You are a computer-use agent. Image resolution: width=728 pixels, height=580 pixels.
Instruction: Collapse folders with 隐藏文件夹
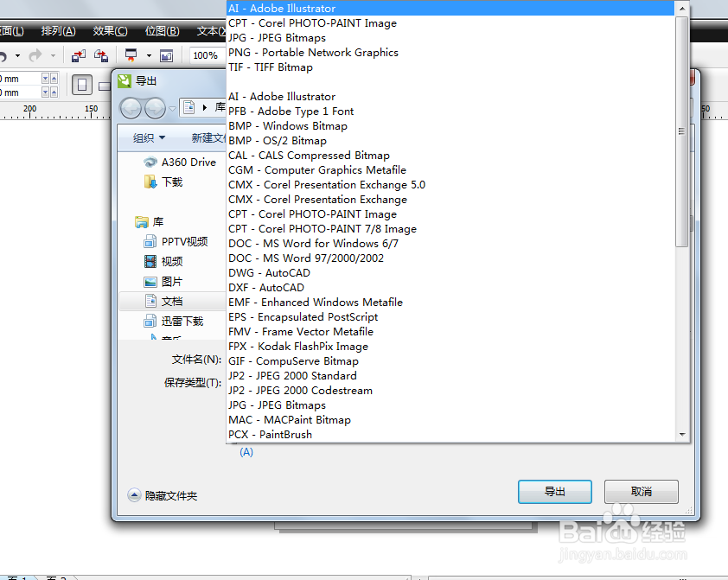click(x=162, y=495)
